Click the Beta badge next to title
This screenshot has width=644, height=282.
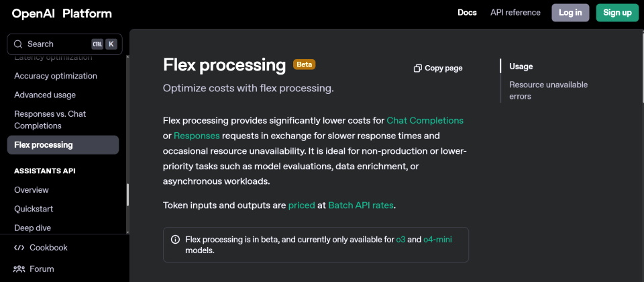(x=304, y=64)
